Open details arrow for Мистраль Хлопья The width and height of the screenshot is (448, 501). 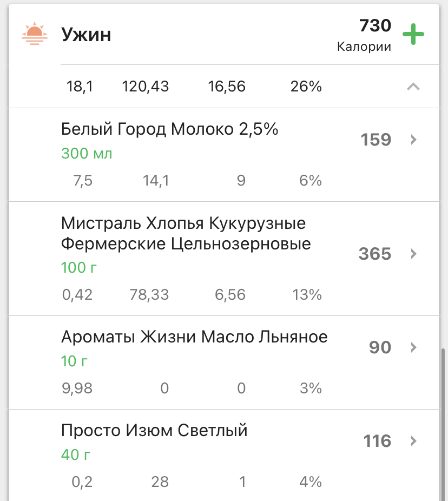pos(413,253)
